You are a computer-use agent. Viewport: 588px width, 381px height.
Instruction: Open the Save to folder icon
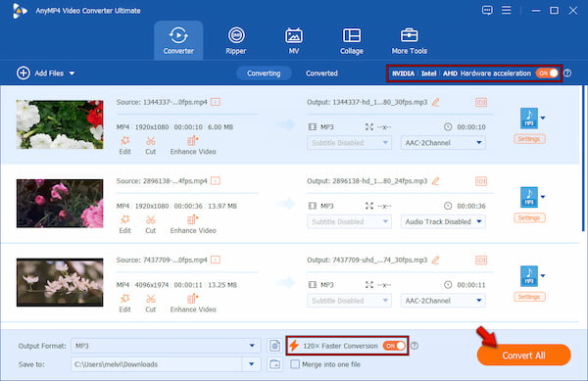(x=274, y=363)
